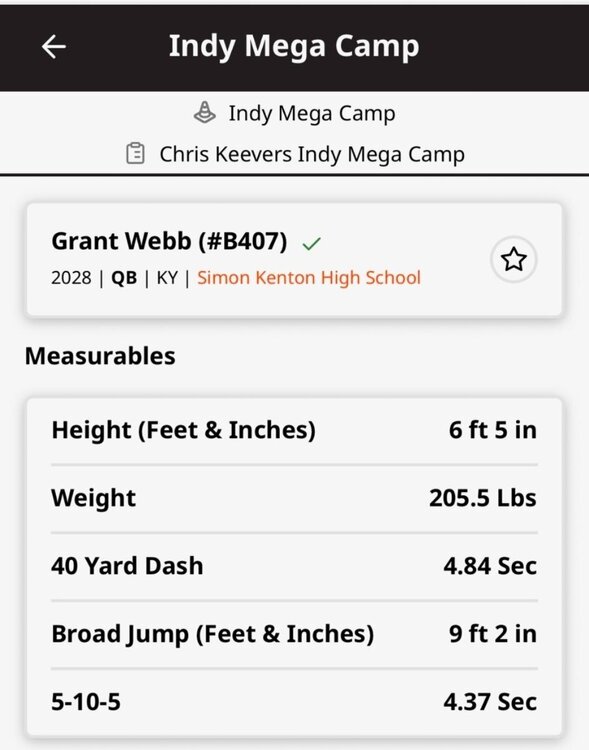Toggle the star favorite for Grant Webb

click(x=513, y=259)
